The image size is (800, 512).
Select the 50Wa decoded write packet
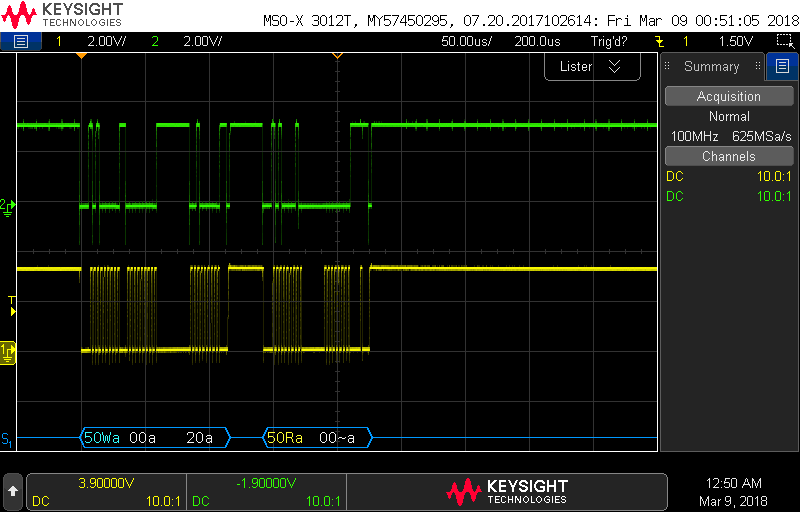pos(102,438)
